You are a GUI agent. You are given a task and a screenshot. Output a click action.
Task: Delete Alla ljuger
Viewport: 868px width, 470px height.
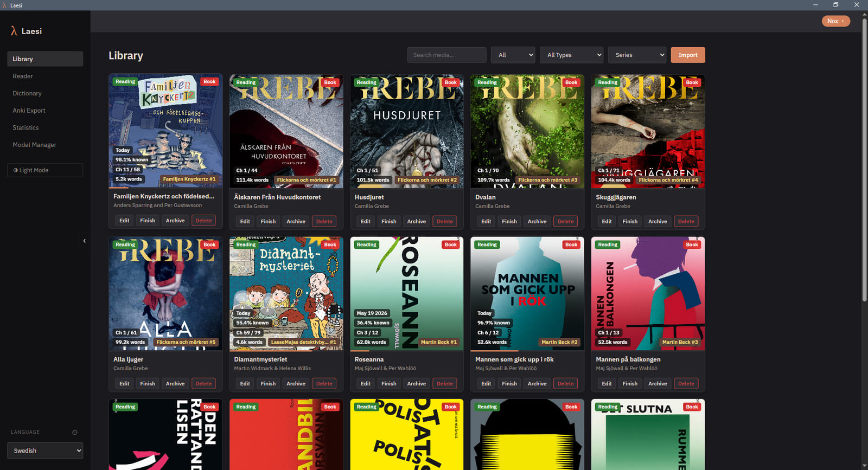coord(204,383)
